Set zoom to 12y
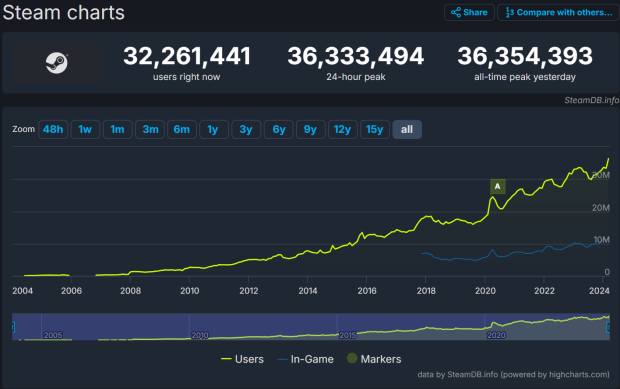The image size is (620, 389). [342, 129]
